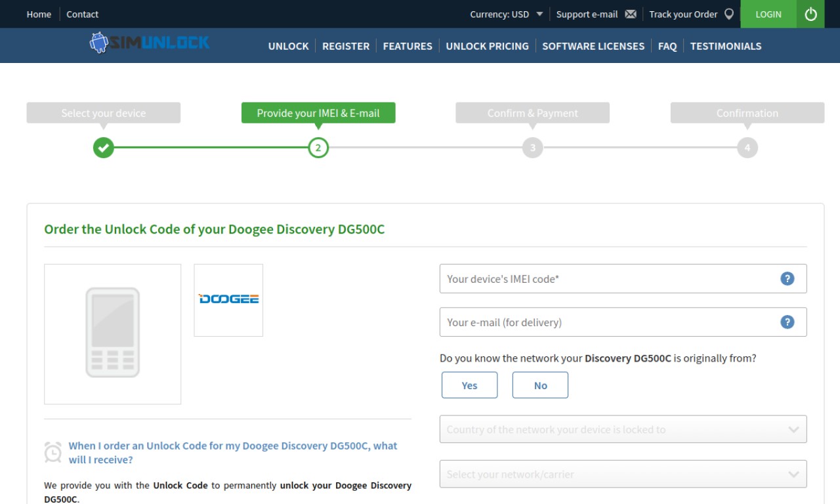This screenshot has width=840, height=504.
Task: Click the SimUnlock logo
Action: 150,43
